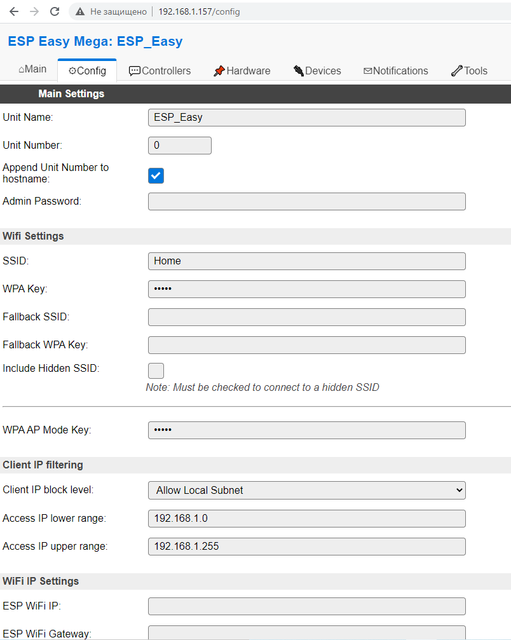Click the ESP Easy Mega title link
Image resolution: width=511 pixels, height=640 pixels.
coord(95,41)
